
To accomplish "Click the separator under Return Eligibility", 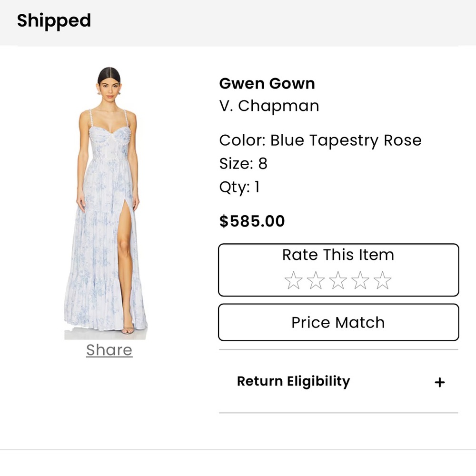I will coord(337,412).
